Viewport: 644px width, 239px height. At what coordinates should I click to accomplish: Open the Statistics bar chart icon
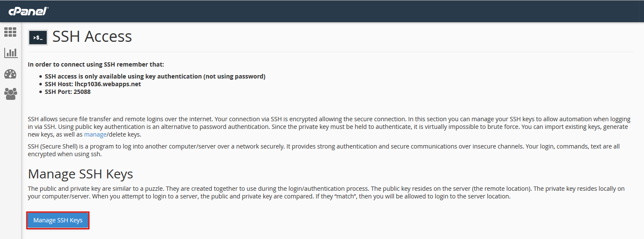pos(11,53)
